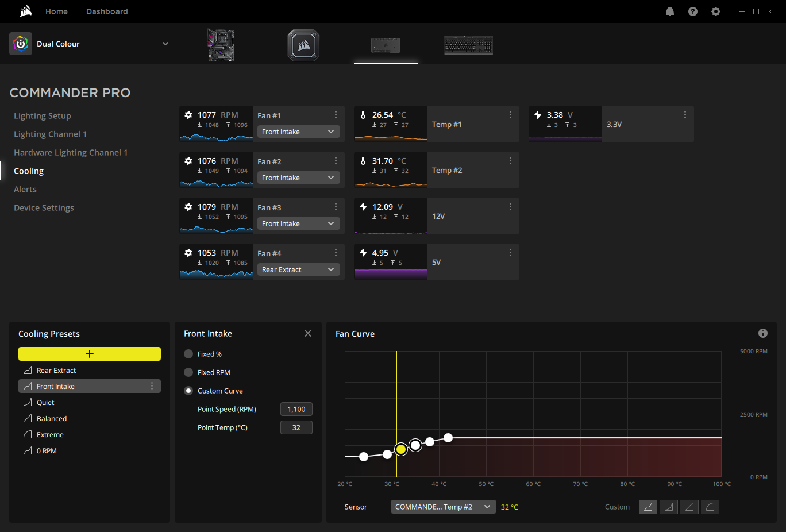Open the Alerts section
The height and width of the screenshot is (532, 786).
pos(25,189)
